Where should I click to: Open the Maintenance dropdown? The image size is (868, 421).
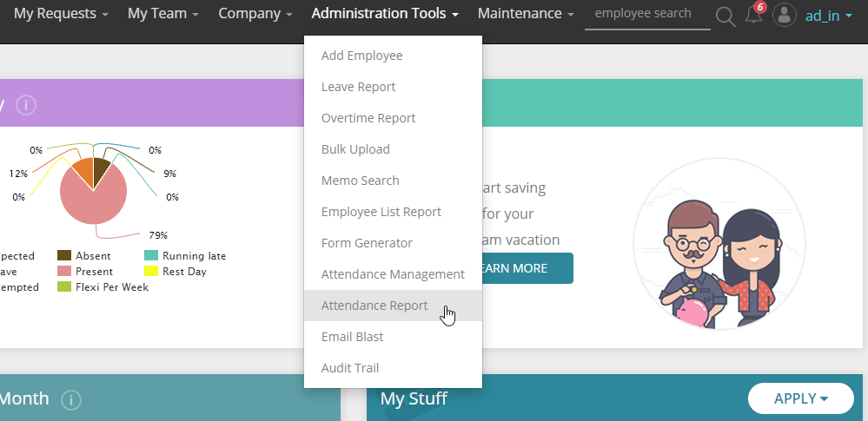pyautogui.click(x=526, y=14)
